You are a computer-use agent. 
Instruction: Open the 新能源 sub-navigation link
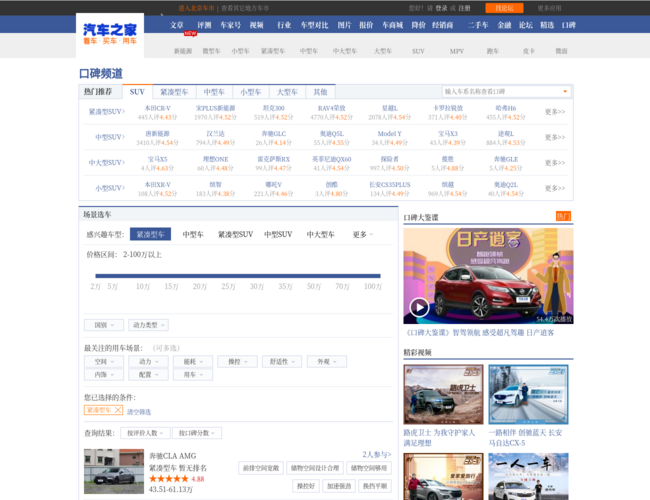pos(183,51)
